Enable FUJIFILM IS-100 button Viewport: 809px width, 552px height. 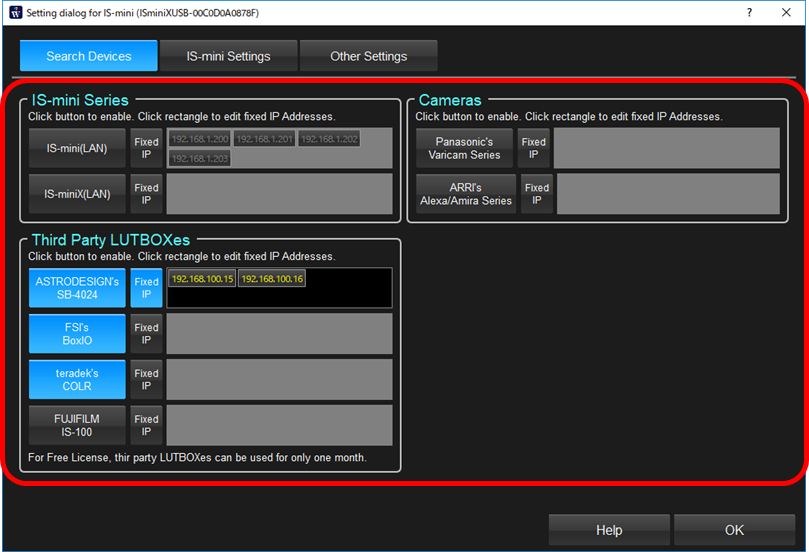[x=77, y=426]
